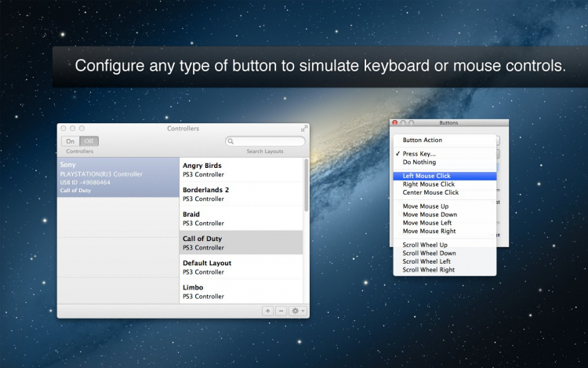Select the Braid layout
The height and width of the screenshot is (368, 588).
(x=241, y=219)
